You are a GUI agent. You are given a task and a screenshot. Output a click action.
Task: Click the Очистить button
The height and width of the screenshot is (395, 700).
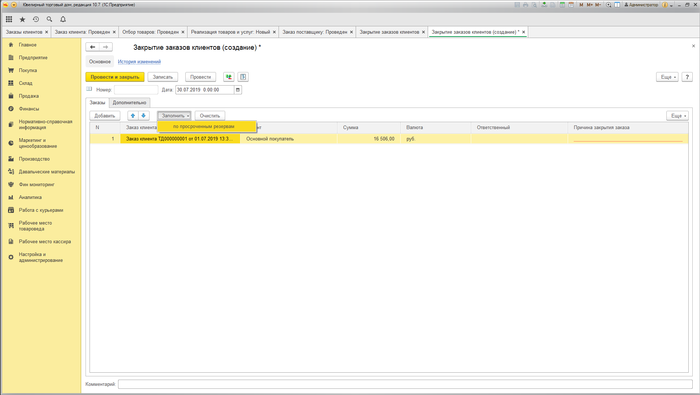coord(210,116)
